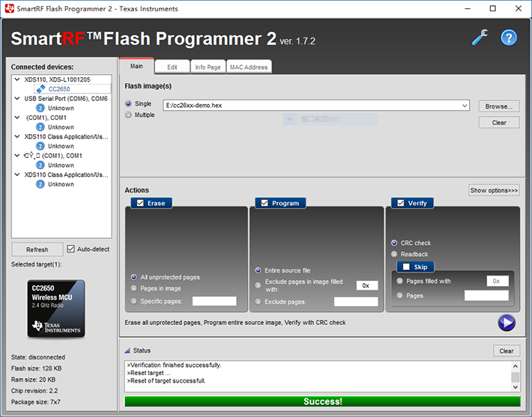Select Pages skip option
This screenshot has width=532, height=417.
(x=400, y=295)
